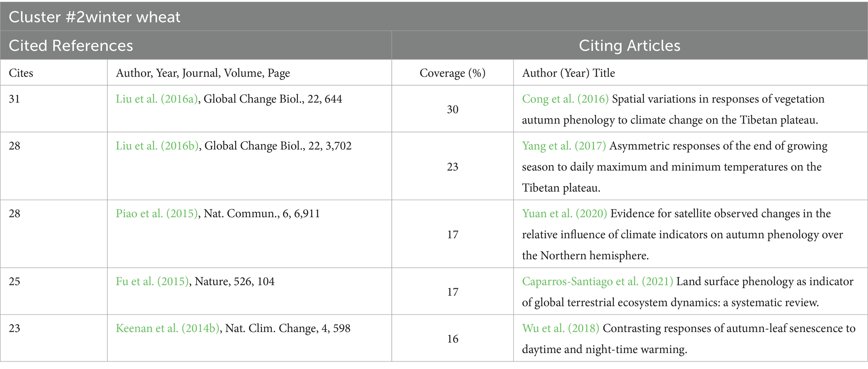
Task: Select the cites value 31 cell
Action: tap(15, 99)
